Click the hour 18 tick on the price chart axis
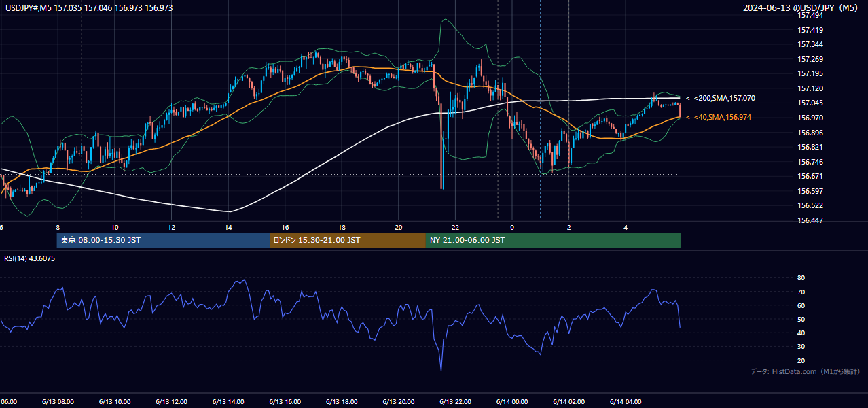 pyautogui.click(x=342, y=227)
